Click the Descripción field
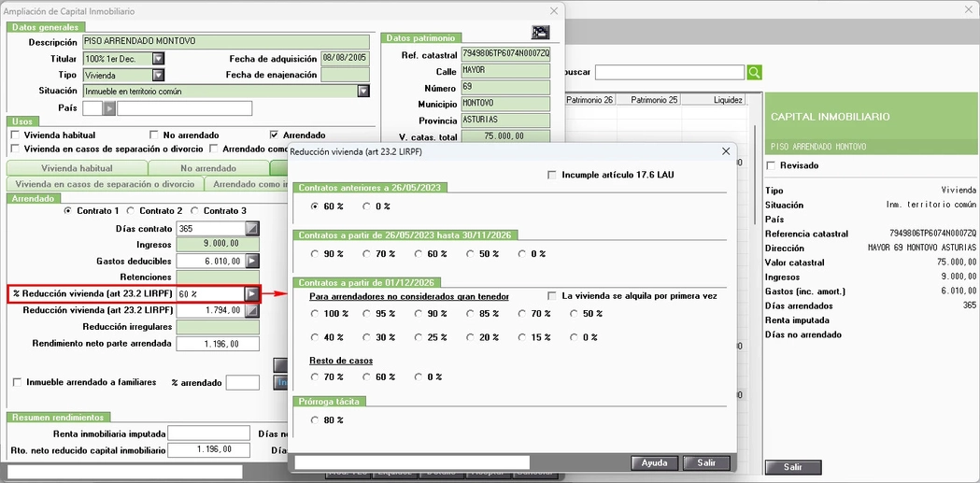Screen dimensions: 980x483 pyautogui.click(x=226, y=41)
